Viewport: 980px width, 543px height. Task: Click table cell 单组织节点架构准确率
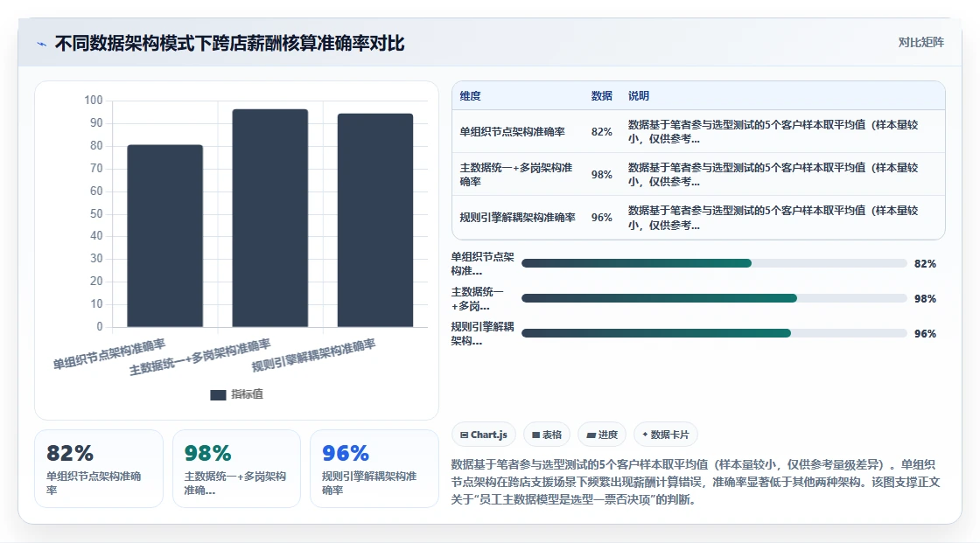(x=512, y=132)
